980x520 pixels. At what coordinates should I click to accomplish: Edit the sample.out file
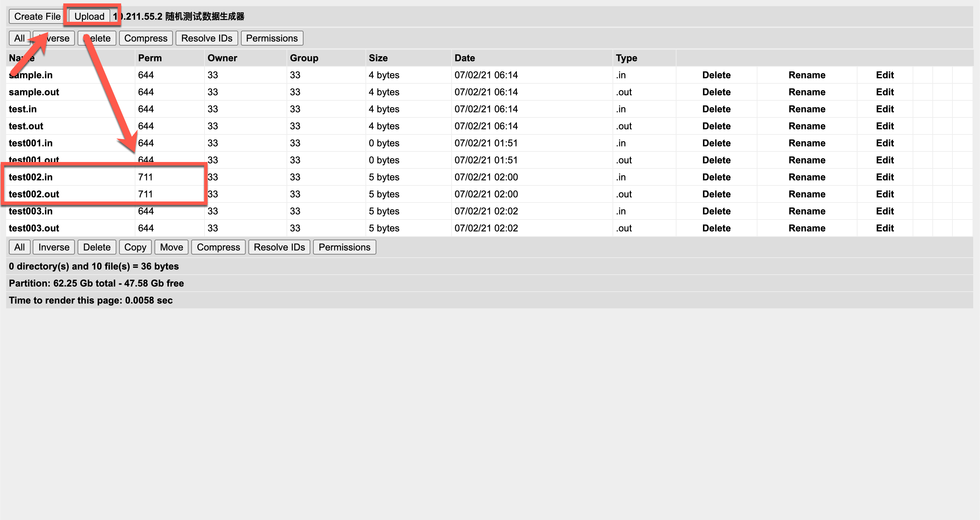pyautogui.click(x=884, y=92)
